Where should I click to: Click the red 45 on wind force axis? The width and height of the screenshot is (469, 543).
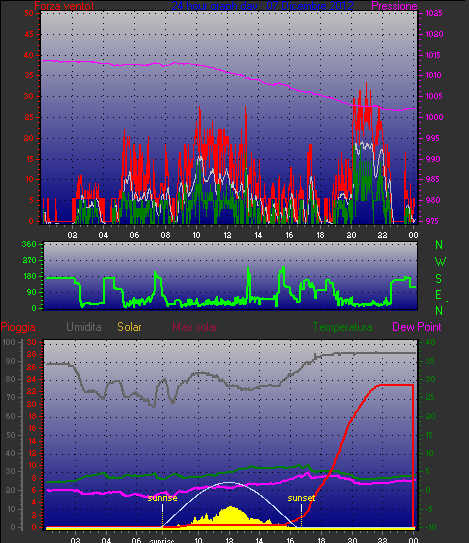[29, 34]
